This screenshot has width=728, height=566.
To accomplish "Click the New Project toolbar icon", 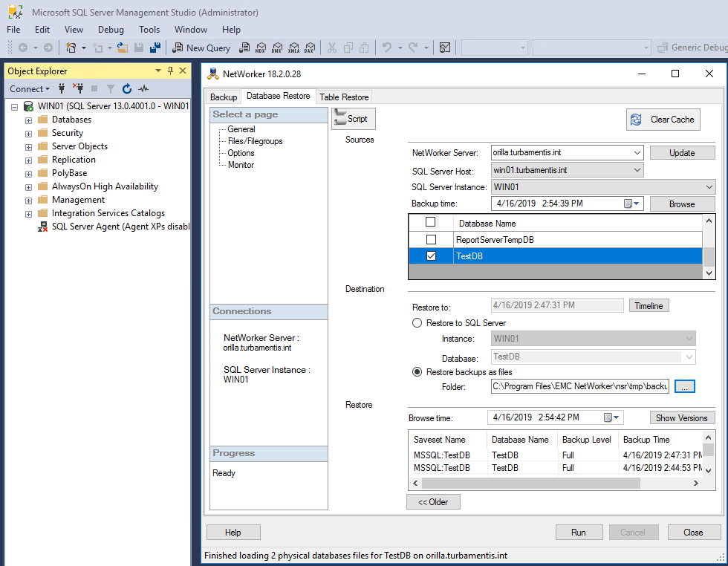I will (71, 48).
